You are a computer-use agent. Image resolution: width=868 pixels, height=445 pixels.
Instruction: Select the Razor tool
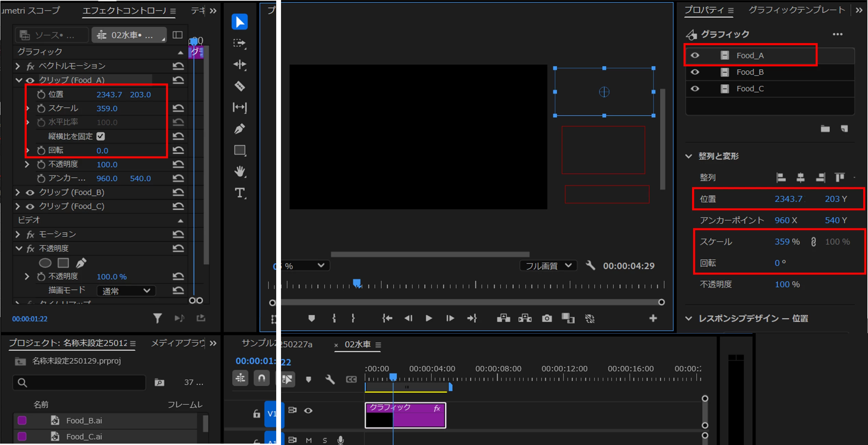pyautogui.click(x=240, y=86)
